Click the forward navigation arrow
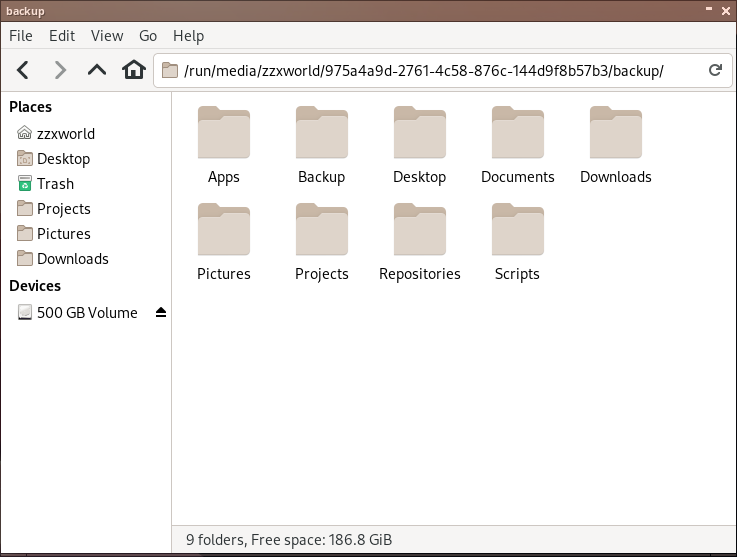The image size is (737, 557). pyautogui.click(x=60, y=70)
